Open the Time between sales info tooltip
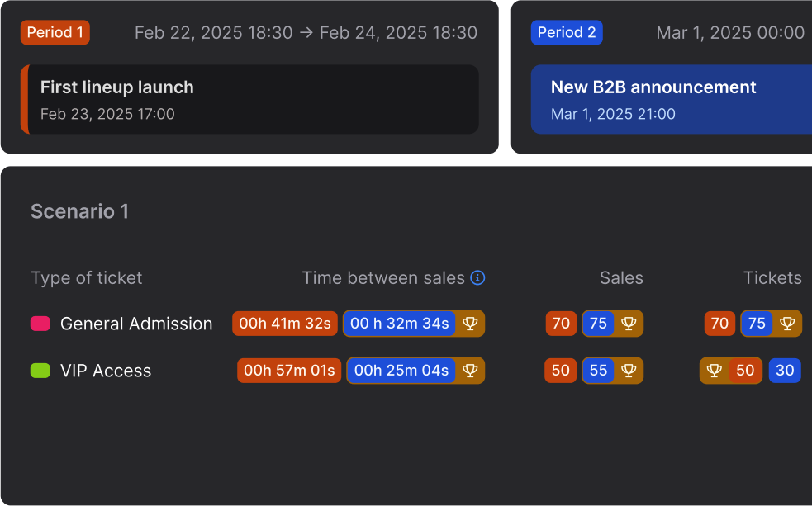This screenshot has height=506, width=812. click(477, 278)
